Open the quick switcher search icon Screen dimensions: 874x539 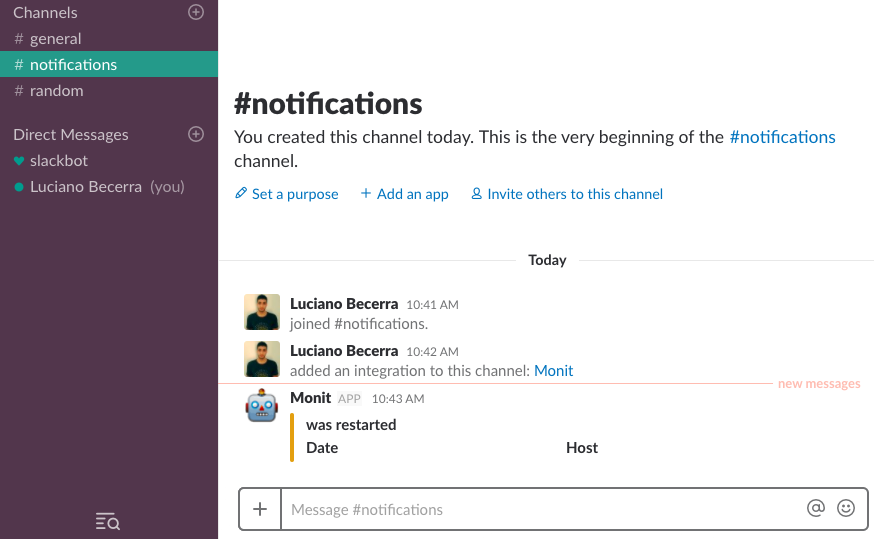(x=108, y=521)
